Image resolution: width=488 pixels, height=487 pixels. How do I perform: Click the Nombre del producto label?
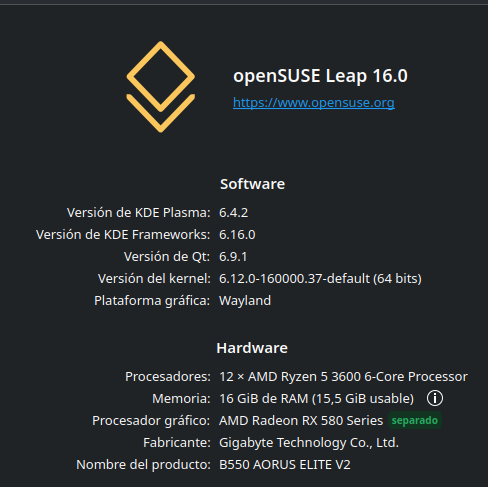(143, 465)
